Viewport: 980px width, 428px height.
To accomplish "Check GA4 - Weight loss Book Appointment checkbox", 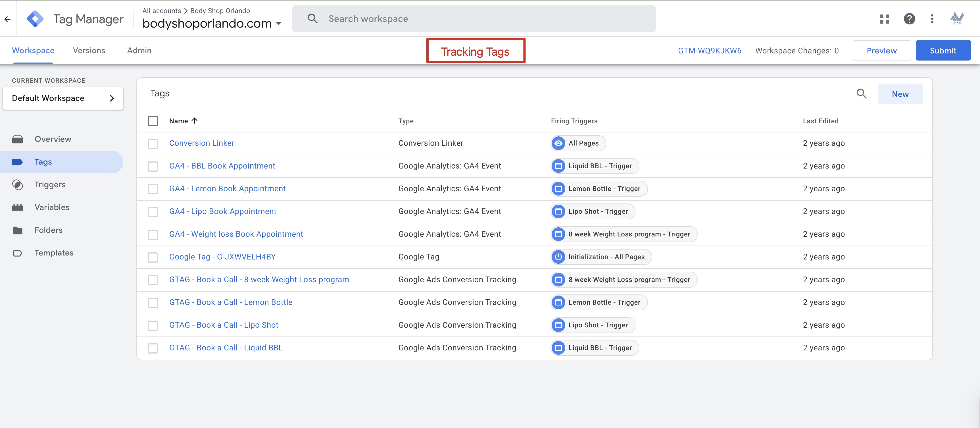I will (x=153, y=234).
